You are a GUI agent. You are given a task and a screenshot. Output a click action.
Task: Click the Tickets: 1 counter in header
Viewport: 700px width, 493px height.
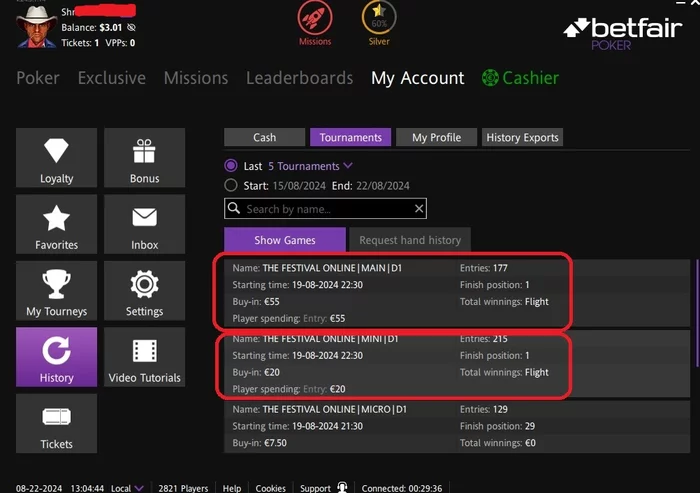tap(80, 43)
